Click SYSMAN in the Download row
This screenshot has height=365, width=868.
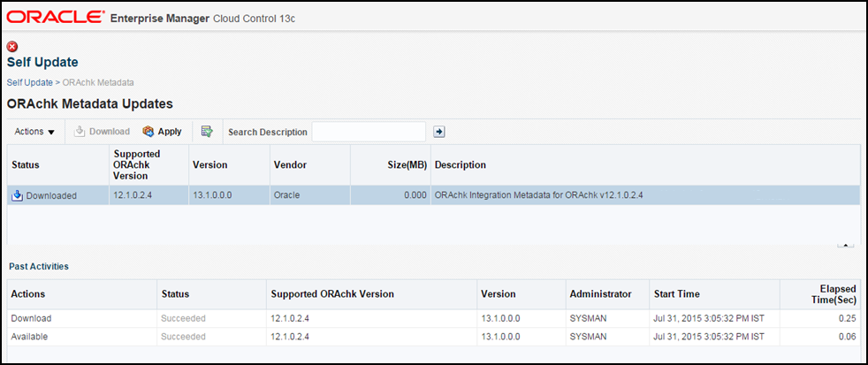tap(588, 318)
